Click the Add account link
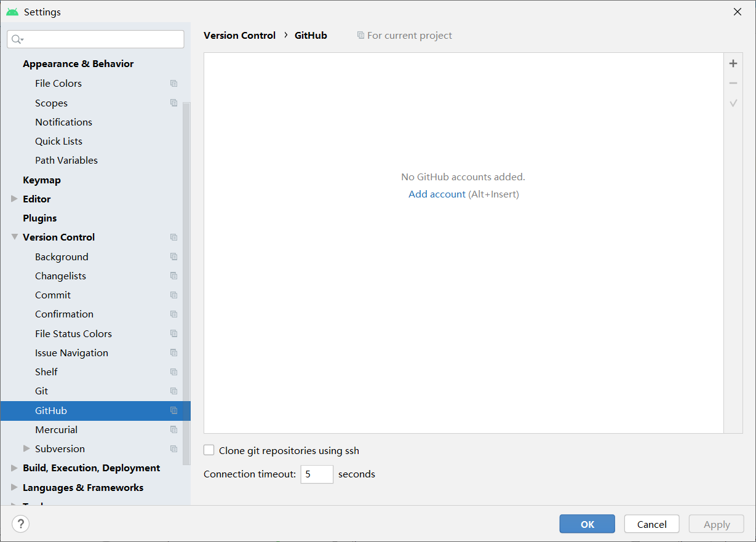The image size is (756, 542). point(437,194)
